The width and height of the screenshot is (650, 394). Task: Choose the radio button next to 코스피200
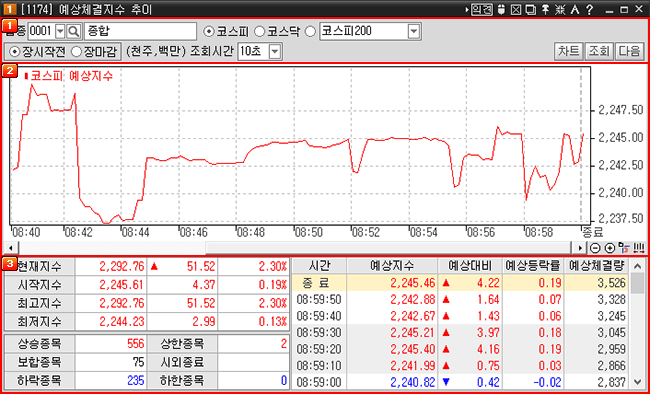(310, 31)
